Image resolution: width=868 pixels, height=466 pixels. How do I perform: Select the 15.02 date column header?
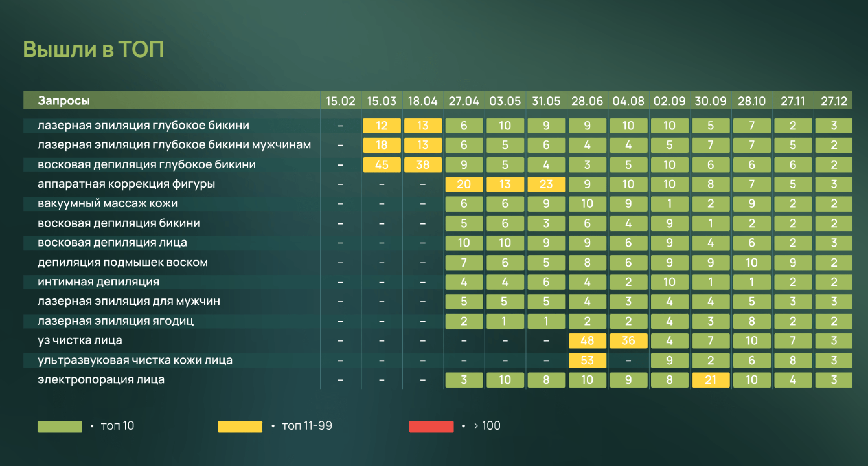point(340,101)
